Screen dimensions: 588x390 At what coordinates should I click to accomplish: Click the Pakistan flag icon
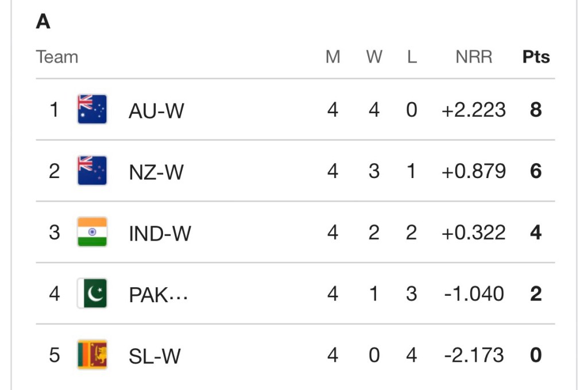tap(92, 294)
